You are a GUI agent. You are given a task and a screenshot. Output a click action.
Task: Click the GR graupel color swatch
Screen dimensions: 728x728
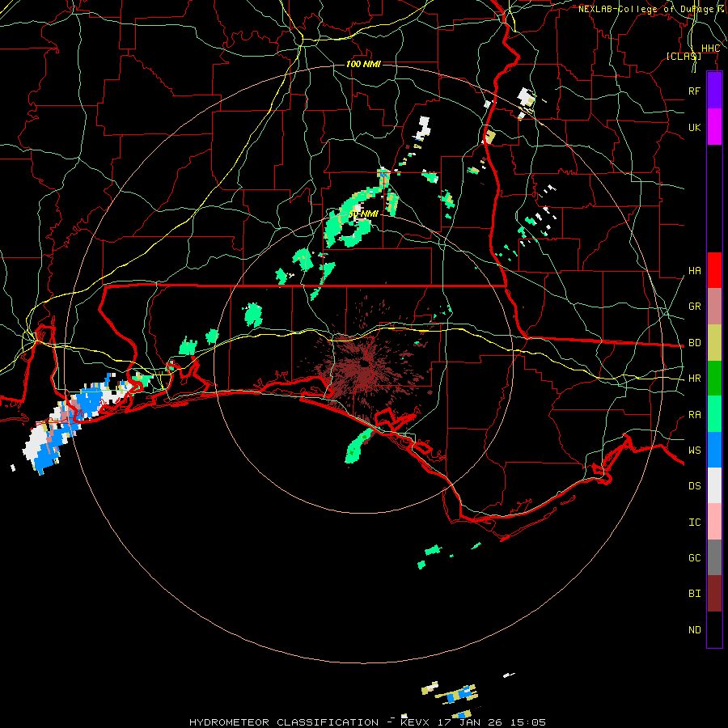(714, 306)
